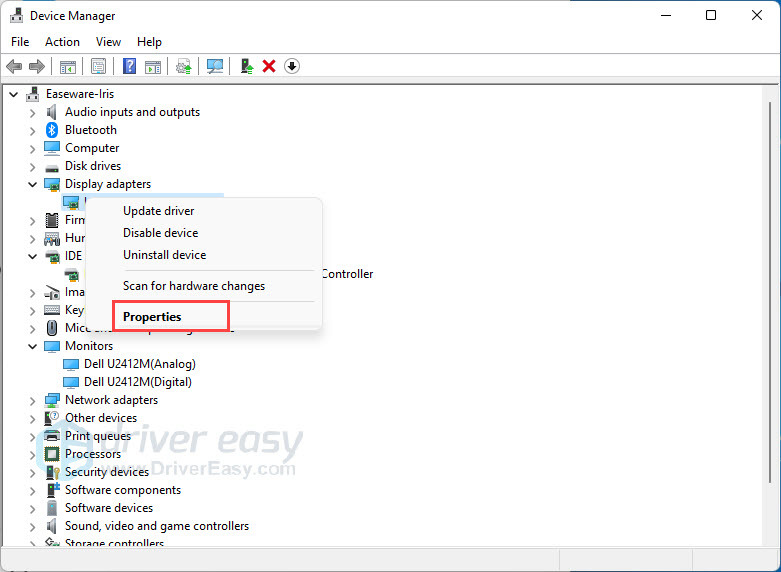Open the View menu
Screen dimensions: 781x572
(108, 42)
